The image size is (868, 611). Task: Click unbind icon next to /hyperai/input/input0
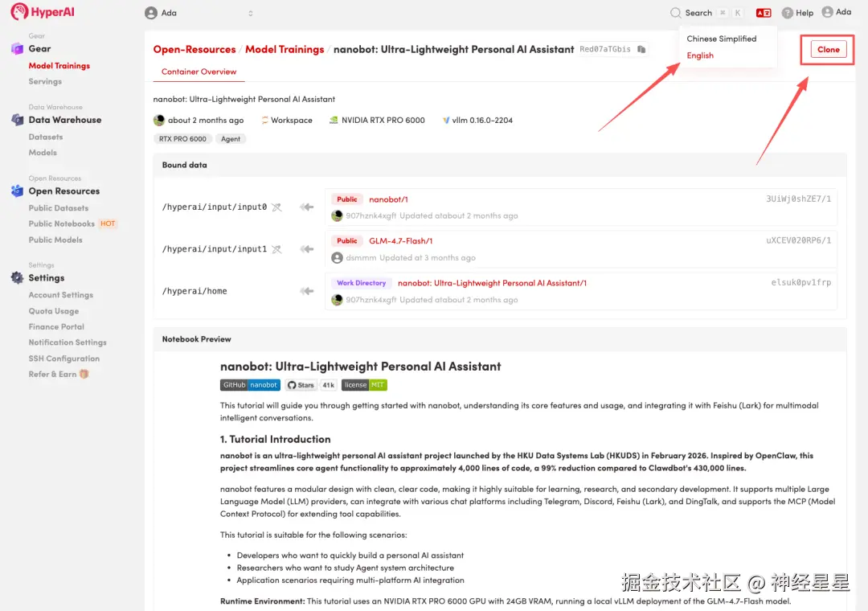pyautogui.click(x=276, y=207)
